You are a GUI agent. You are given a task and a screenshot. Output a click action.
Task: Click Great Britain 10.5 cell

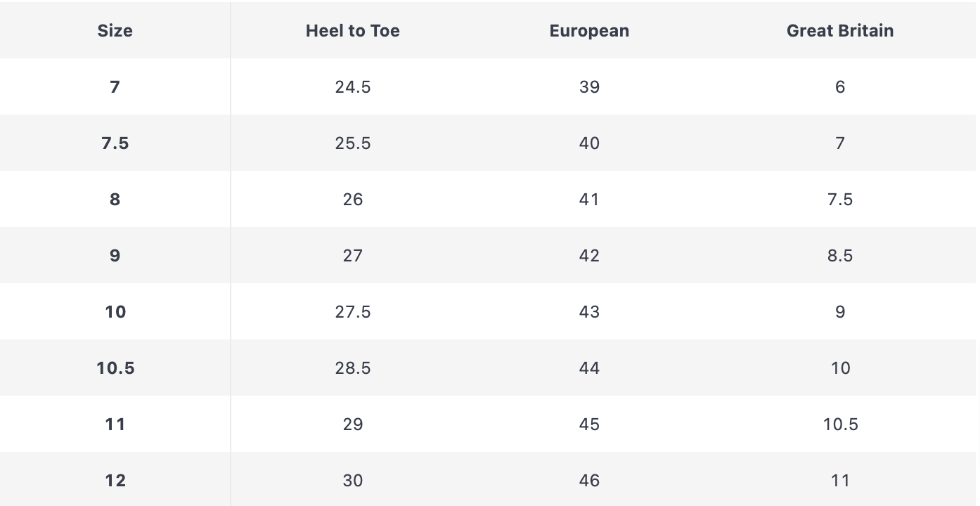pyautogui.click(x=840, y=424)
